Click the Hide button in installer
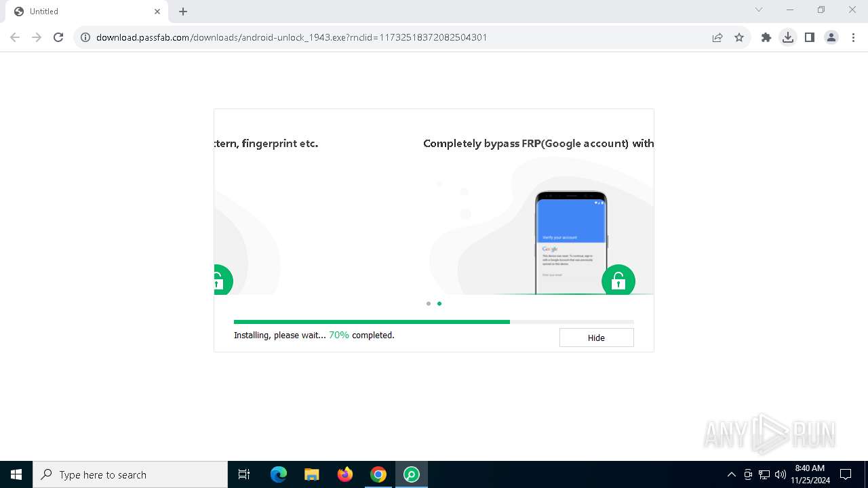Screen dimensions: 868x488 point(596,338)
